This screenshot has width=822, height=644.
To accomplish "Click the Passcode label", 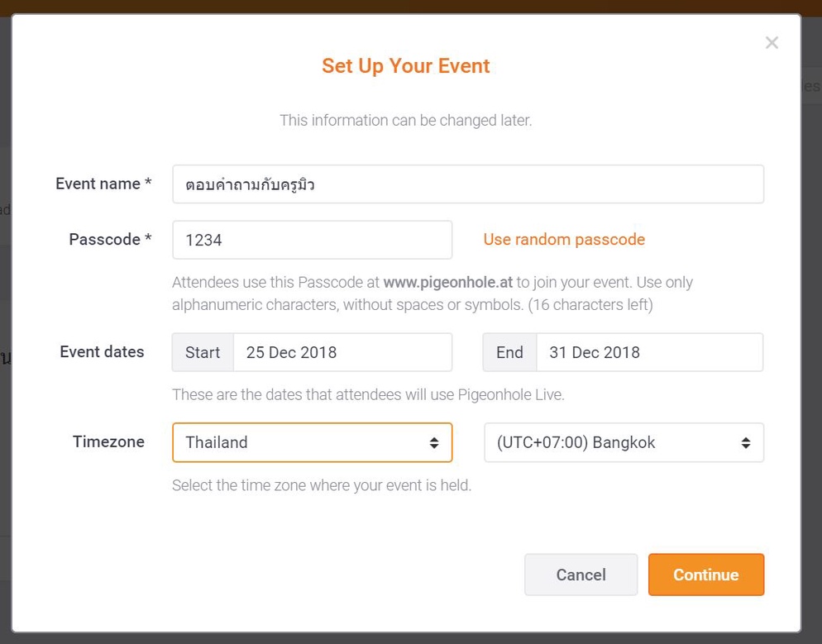I will click(x=110, y=239).
